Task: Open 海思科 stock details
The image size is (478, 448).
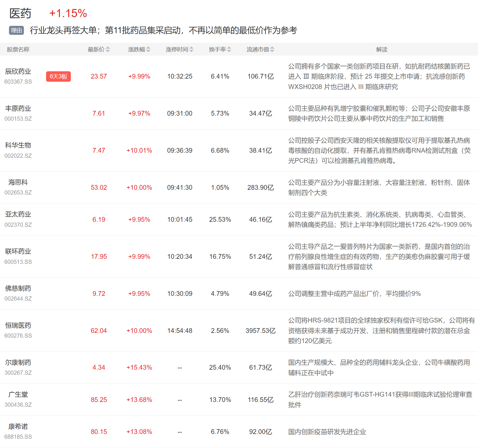Action: click(x=18, y=182)
